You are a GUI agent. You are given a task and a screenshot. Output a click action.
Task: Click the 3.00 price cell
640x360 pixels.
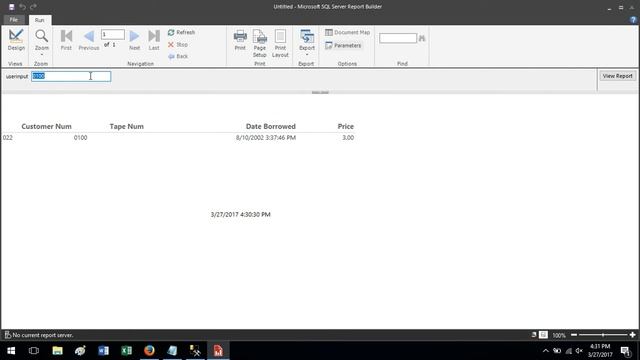click(348, 138)
